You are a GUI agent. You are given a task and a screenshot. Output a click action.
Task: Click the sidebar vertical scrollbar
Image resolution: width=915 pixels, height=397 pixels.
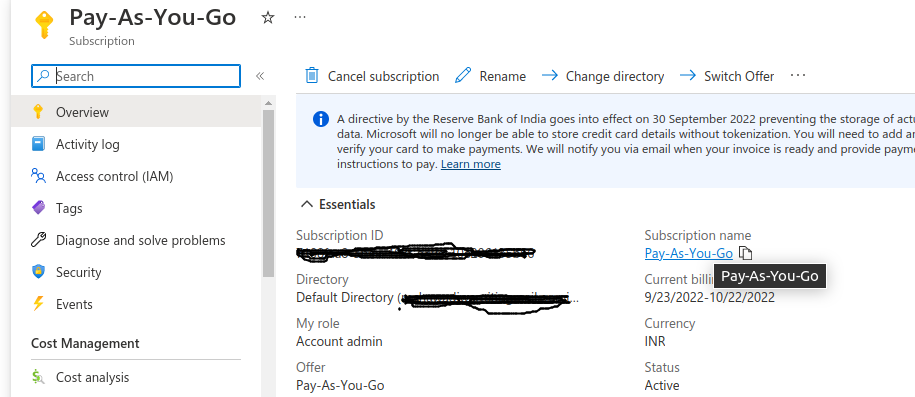pyautogui.click(x=268, y=193)
